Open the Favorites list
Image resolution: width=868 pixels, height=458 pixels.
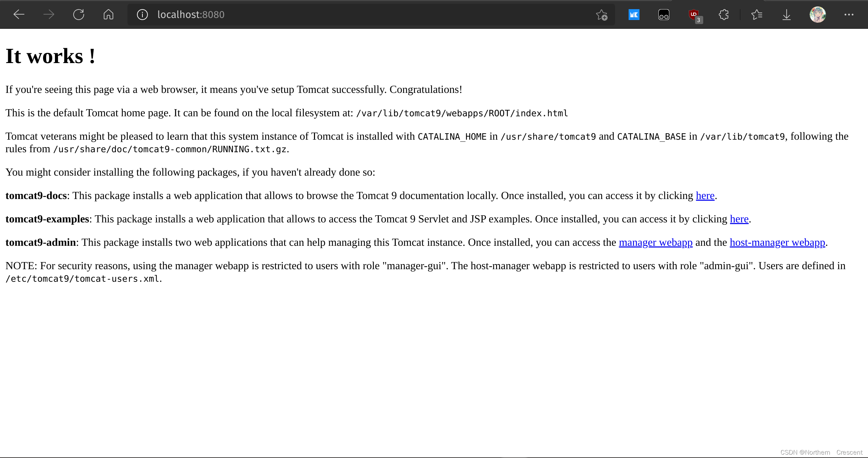point(756,14)
